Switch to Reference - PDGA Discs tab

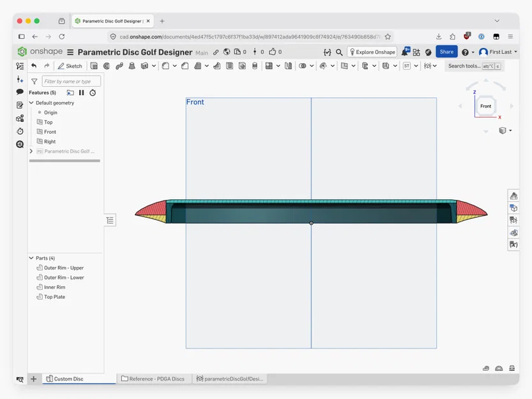tap(153, 379)
